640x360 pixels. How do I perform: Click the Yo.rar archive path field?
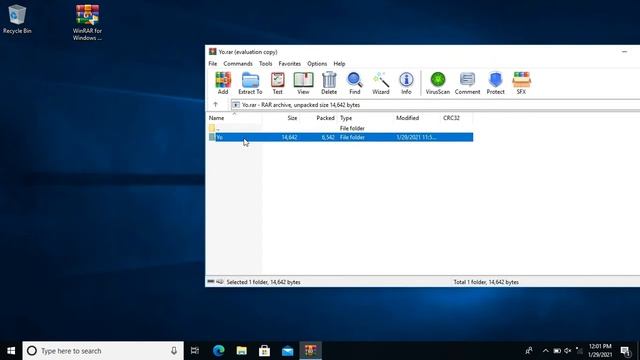click(436, 105)
